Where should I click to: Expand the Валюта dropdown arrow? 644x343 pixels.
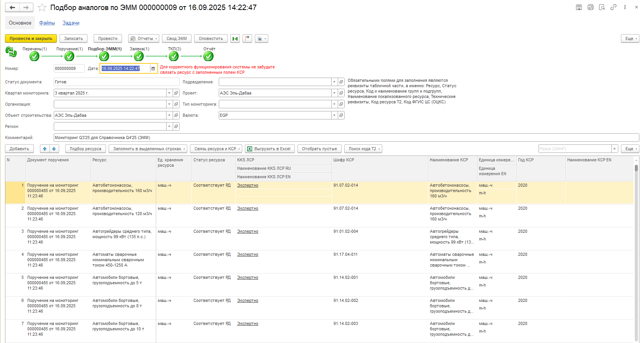(334, 115)
